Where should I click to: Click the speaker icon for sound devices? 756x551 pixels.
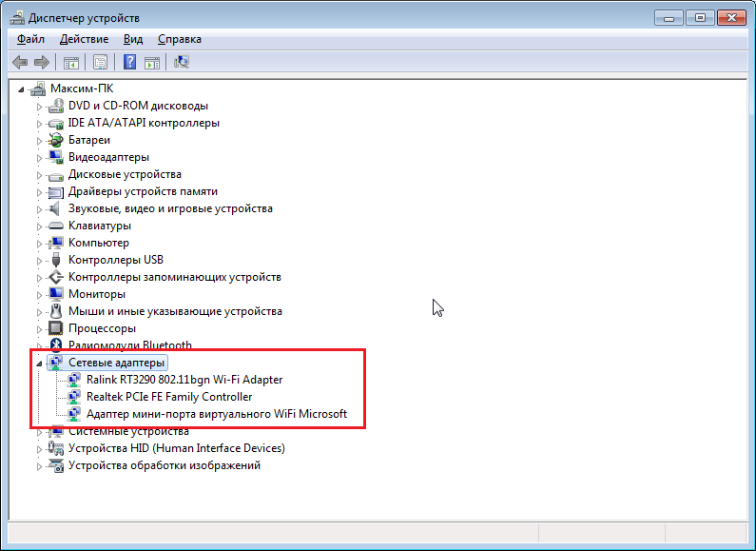(56, 208)
